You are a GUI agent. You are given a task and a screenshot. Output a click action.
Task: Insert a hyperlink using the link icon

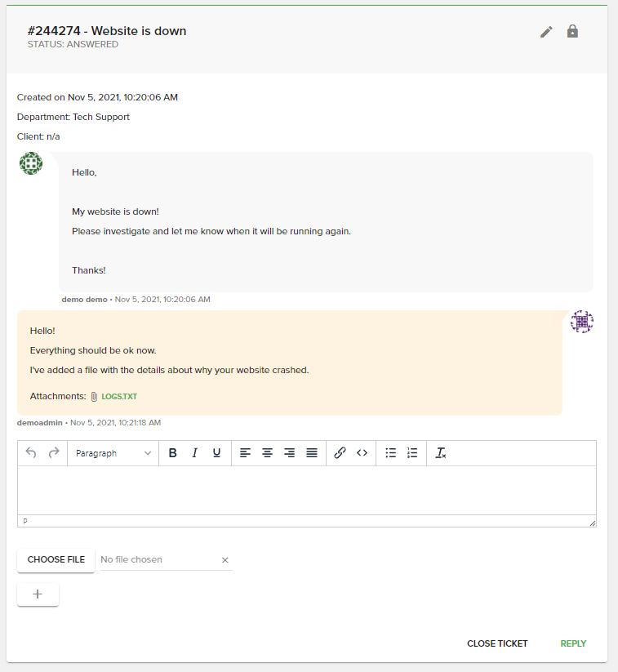point(340,452)
